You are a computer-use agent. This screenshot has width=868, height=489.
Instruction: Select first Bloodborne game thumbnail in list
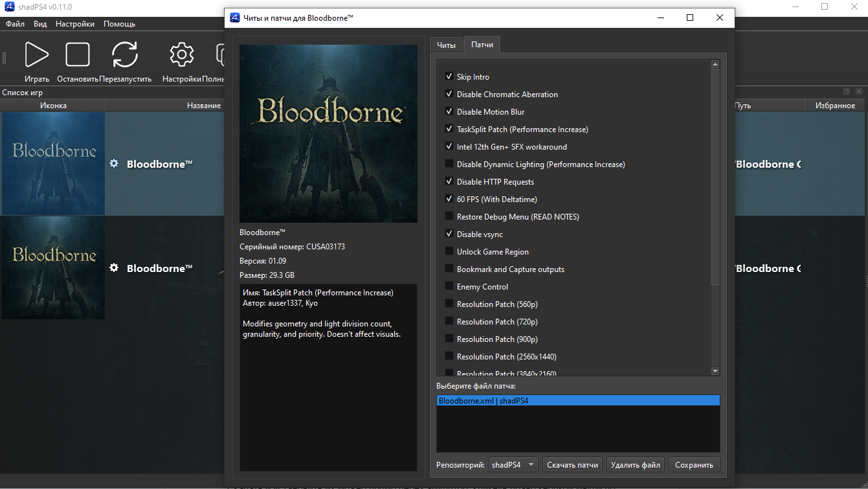pyautogui.click(x=53, y=163)
